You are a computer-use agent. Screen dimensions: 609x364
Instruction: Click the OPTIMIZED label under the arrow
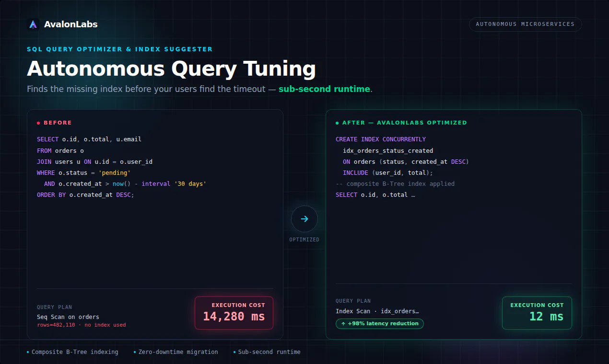(304, 239)
